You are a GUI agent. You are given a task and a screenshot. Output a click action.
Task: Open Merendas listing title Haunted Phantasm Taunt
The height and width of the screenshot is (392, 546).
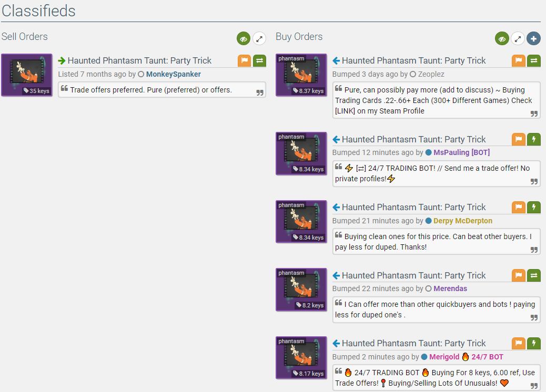coord(413,275)
